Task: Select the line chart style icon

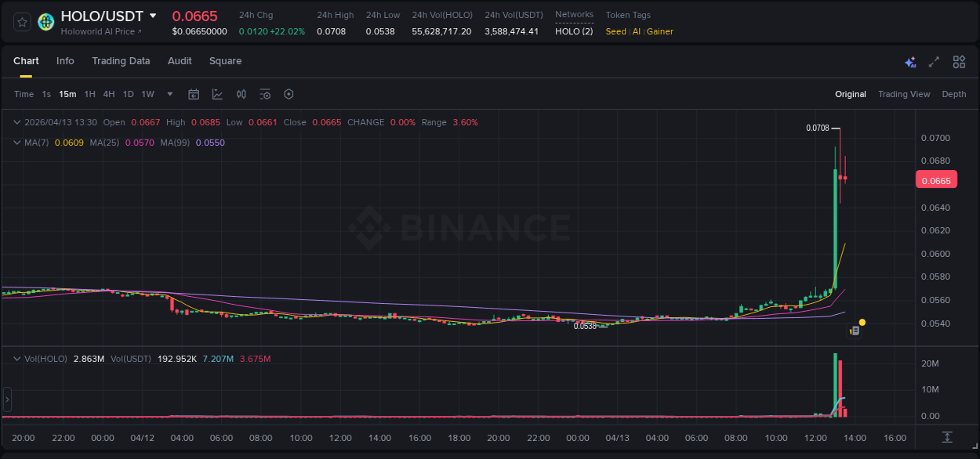Action: pos(218,94)
